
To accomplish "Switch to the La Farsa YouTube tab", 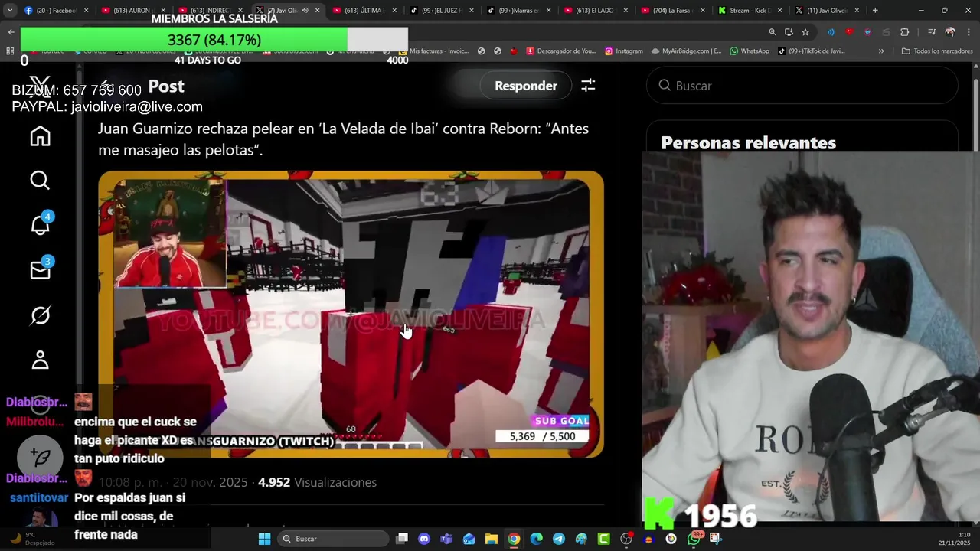I will pos(672,11).
